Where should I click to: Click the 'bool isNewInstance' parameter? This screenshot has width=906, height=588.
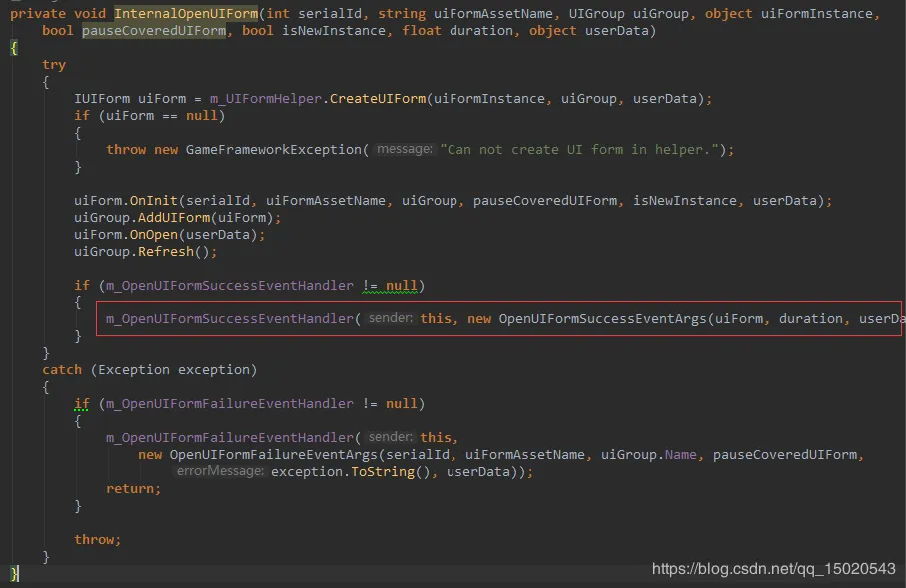pos(314,31)
